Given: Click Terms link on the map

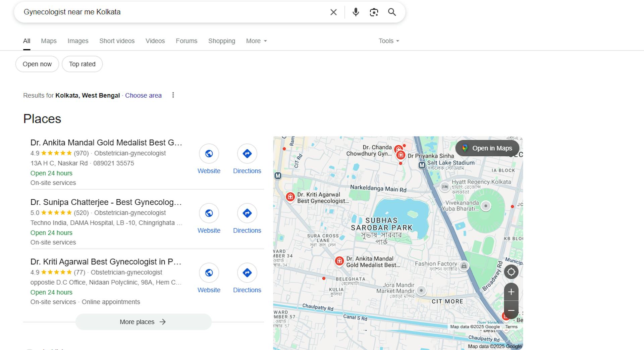Looking at the screenshot, I should coord(512,327).
